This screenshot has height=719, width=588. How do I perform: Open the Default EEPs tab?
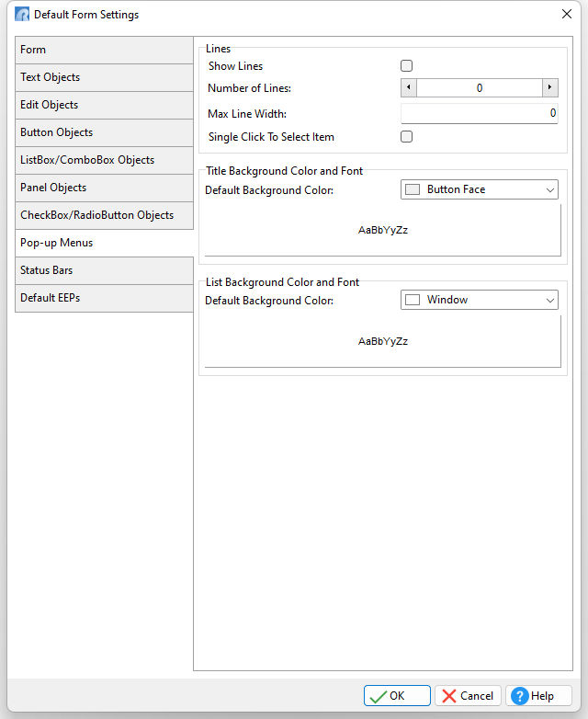pos(104,298)
